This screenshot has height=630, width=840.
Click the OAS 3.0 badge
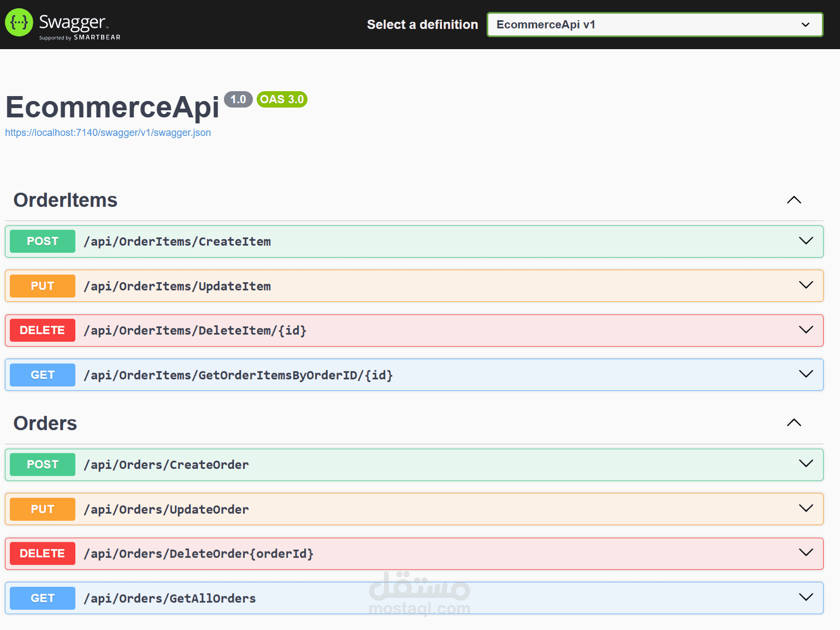pyautogui.click(x=282, y=99)
